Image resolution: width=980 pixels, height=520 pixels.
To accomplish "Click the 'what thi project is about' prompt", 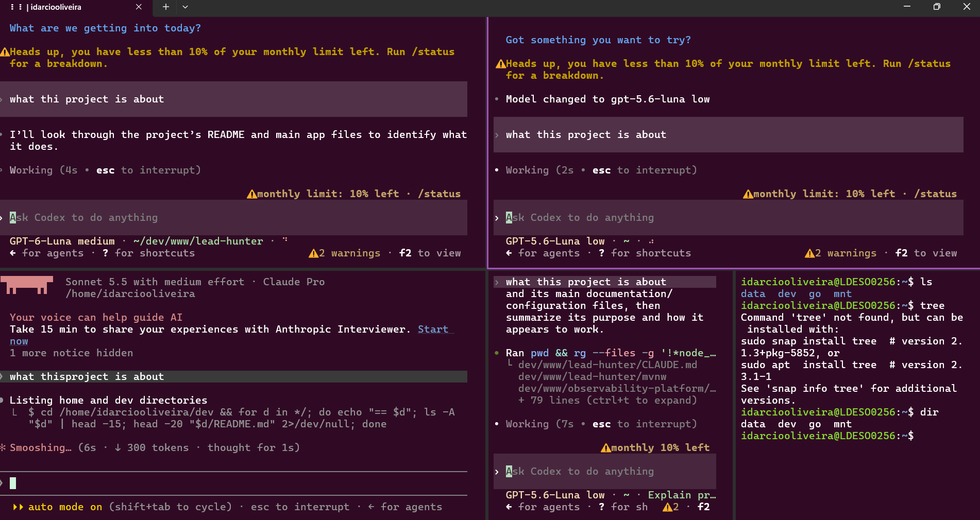I will pos(233,99).
